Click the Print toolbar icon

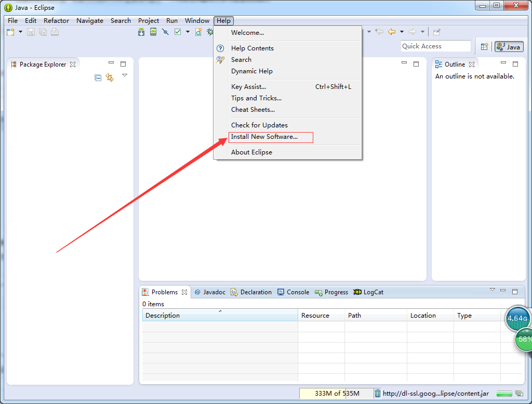click(55, 32)
